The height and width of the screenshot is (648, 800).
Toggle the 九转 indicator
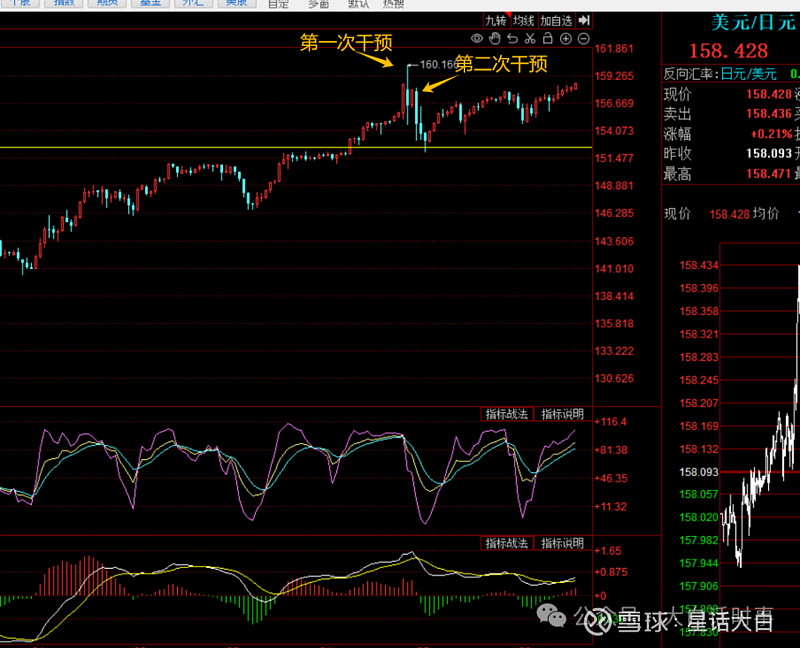[x=496, y=20]
